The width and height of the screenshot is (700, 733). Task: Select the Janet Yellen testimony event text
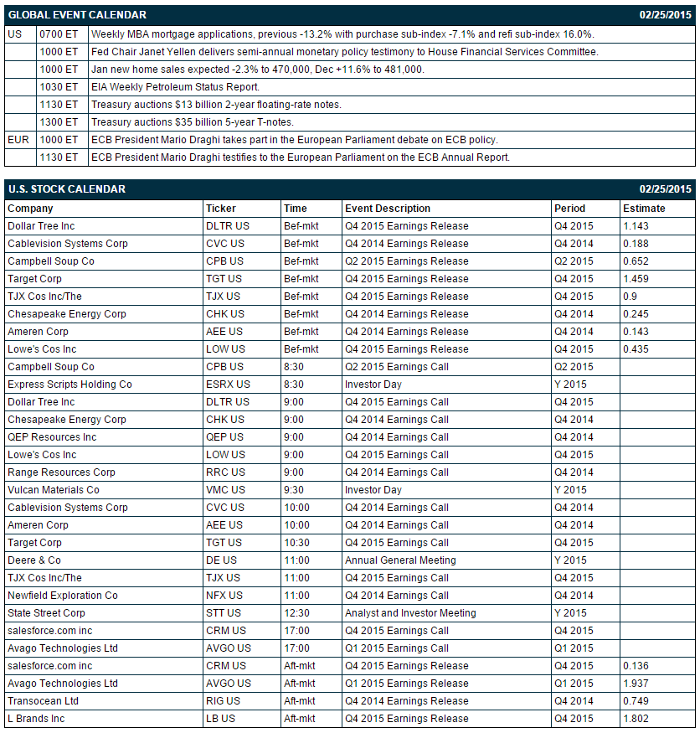pyautogui.click(x=344, y=52)
